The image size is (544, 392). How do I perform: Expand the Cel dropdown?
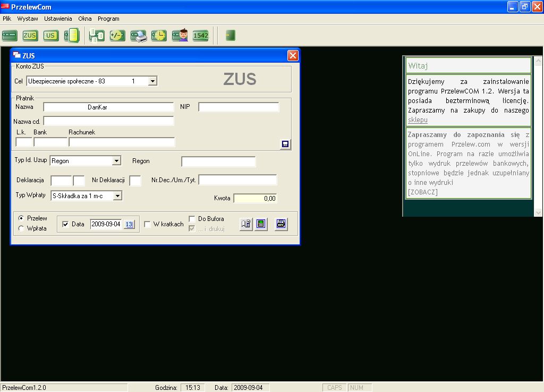[x=152, y=81]
